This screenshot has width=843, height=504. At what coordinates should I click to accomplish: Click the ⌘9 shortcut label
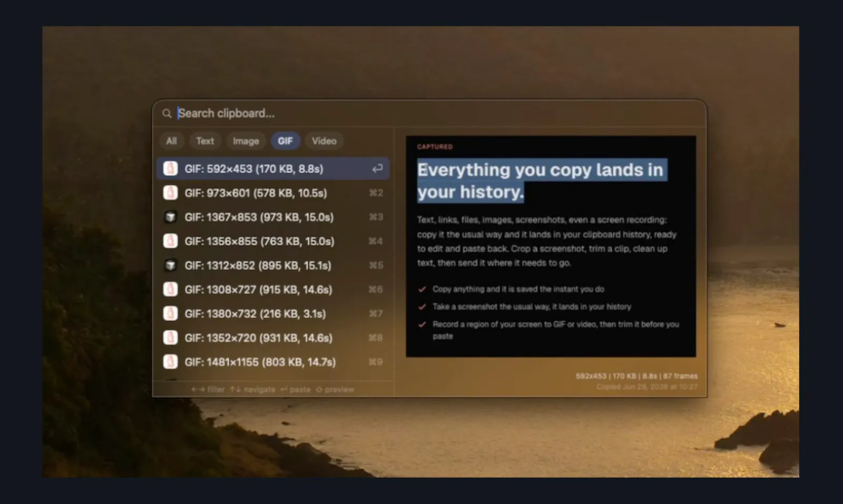[376, 362]
